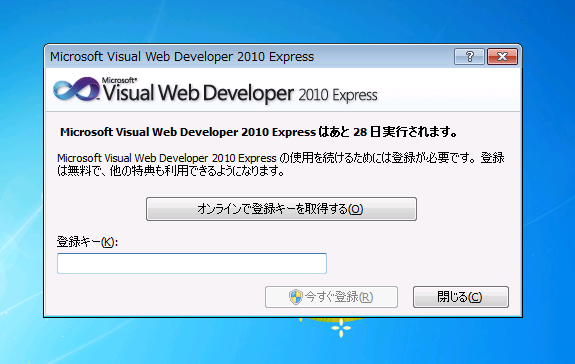
Task: Open help via the question mark button
Action: pyautogui.click(x=469, y=57)
